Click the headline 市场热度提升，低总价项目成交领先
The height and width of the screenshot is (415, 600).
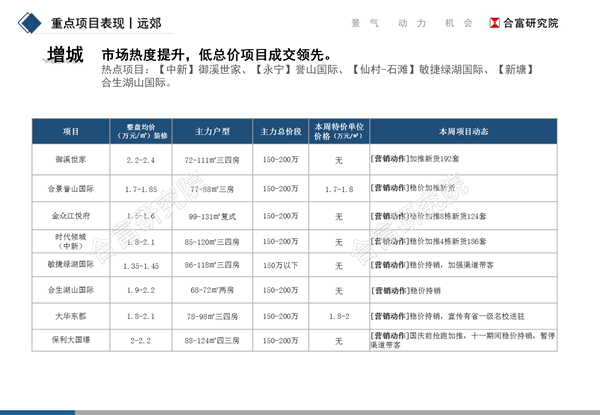pyautogui.click(x=217, y=55)
